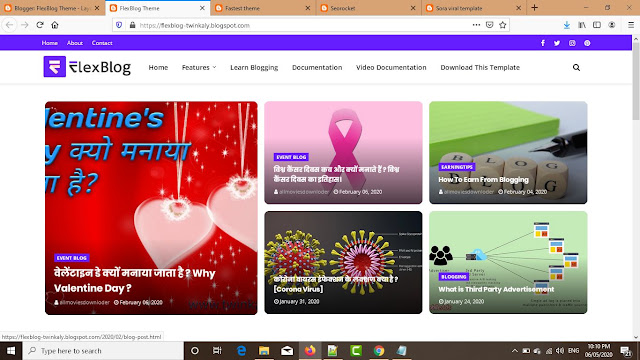Click BLOGGING category label
This screenshot has width=640, height=360.
(x=453, y=277)
